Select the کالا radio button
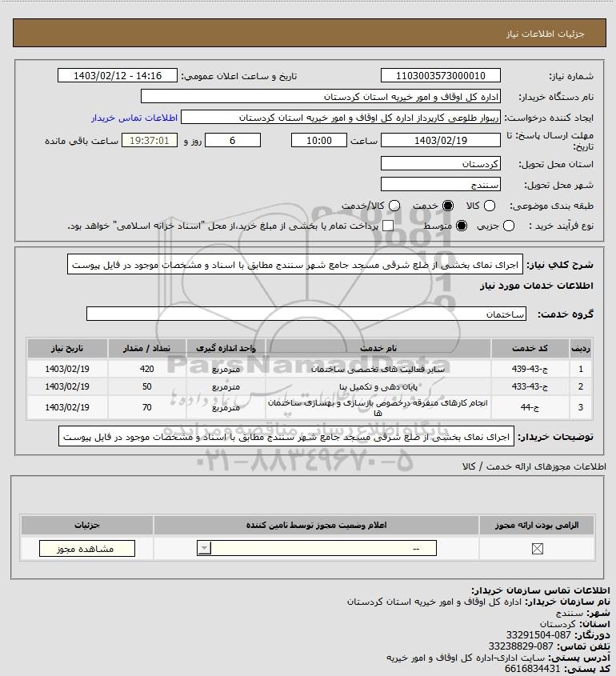 click(490, 206)
